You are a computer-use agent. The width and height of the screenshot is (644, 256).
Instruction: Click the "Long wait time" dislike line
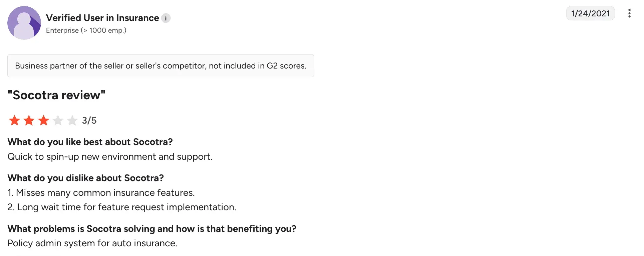[122, 207]
